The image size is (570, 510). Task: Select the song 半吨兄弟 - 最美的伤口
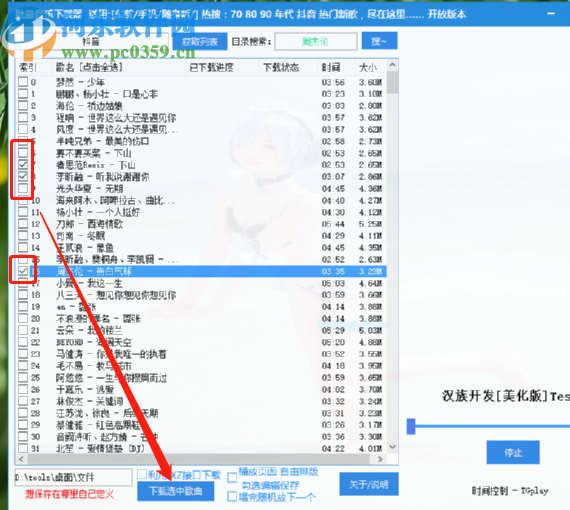103,141
